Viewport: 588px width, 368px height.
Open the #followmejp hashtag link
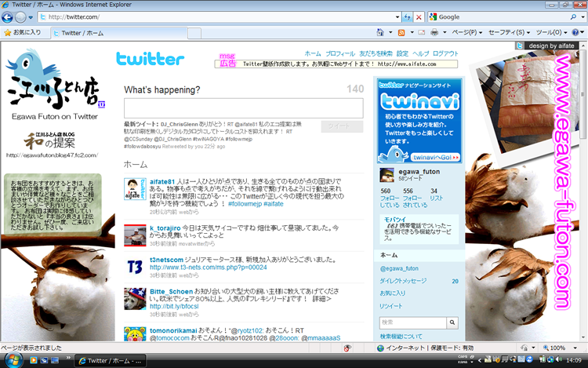pos(245,204)
